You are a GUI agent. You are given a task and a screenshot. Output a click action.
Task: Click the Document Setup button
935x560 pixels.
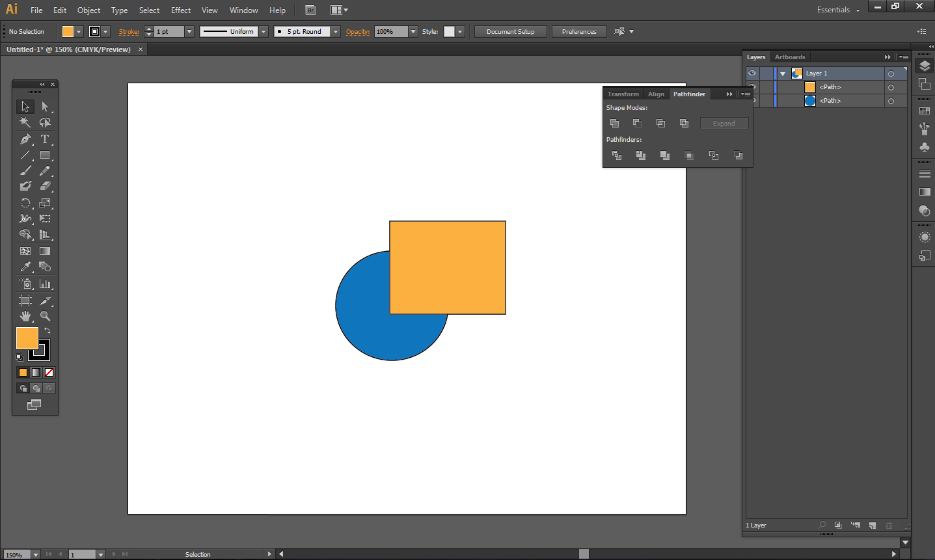coord(510,31)
